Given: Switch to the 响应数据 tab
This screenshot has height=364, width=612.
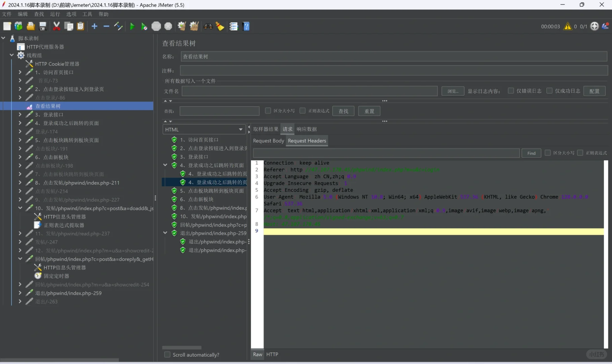Looking at the screenshot, I should pos(307,129).
